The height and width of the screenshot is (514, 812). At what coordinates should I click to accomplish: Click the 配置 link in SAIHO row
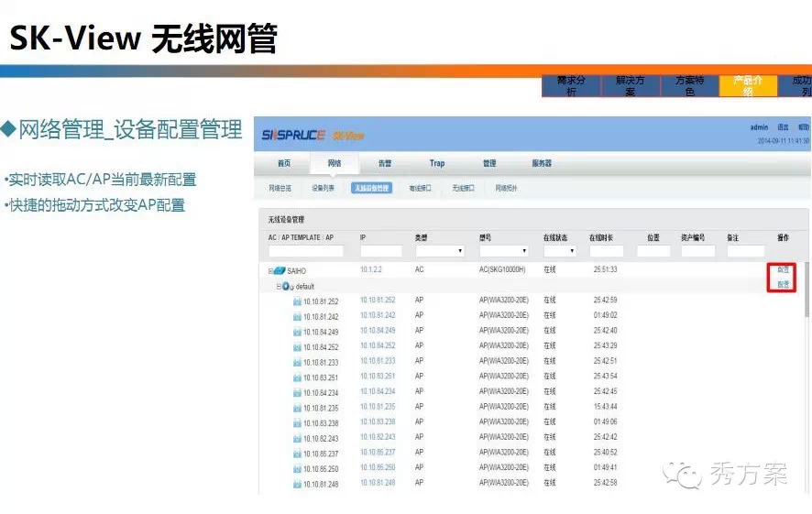click(783, 285)
